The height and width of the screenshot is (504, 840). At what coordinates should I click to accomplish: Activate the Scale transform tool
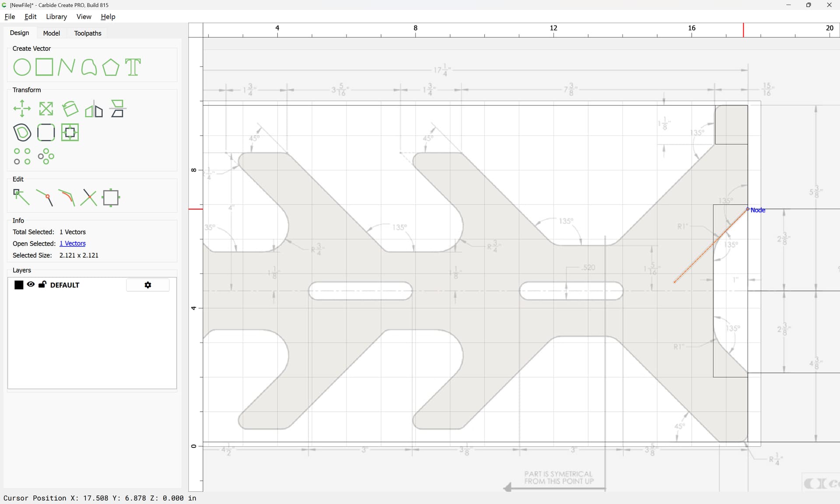tap(46, 108)
